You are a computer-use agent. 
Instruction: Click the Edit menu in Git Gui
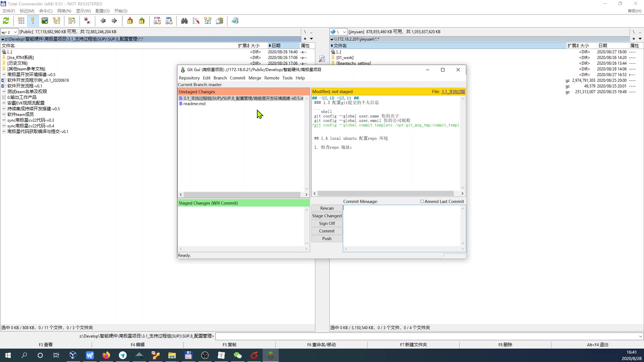pos(206,78)
